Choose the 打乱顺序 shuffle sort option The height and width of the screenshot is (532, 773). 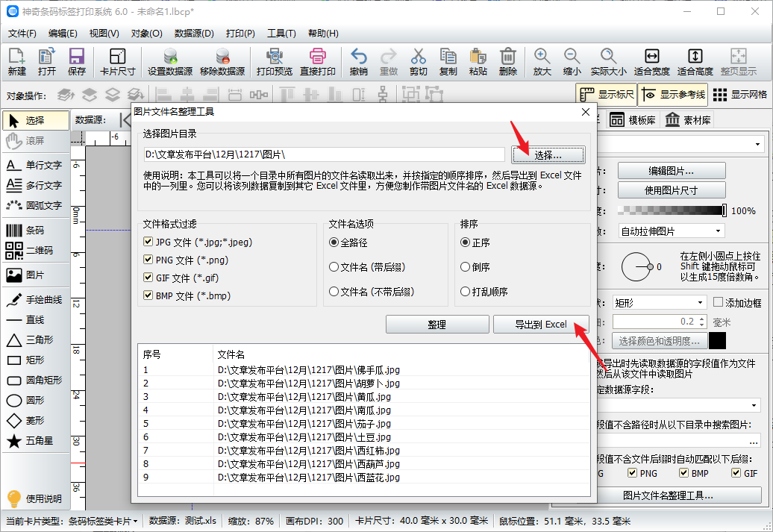pyautogui.click(x=466, y=292)
